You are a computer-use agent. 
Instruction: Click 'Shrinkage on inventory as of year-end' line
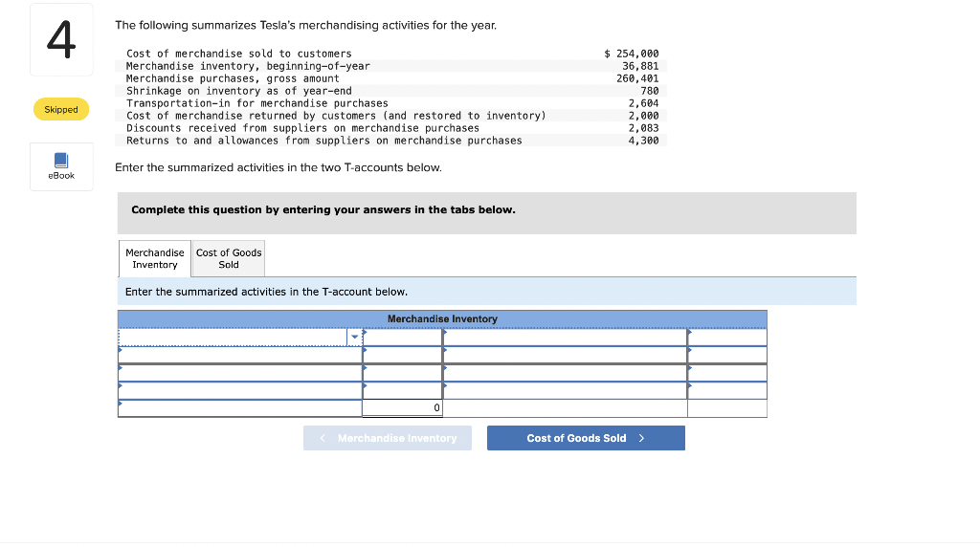tap(238, 91)
